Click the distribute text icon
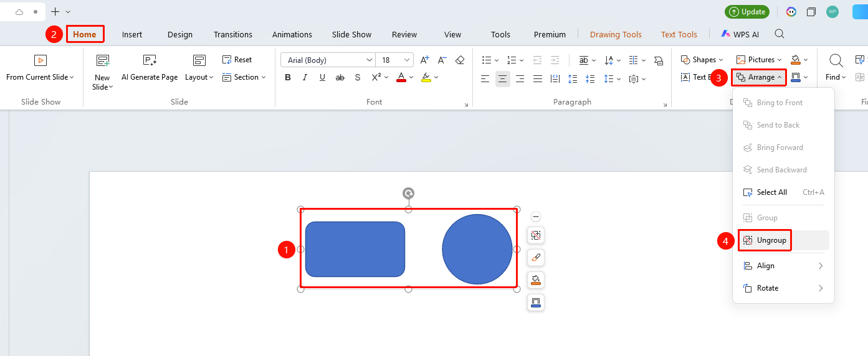The height and width of the screenshot is (356, 868). [555, 78]
